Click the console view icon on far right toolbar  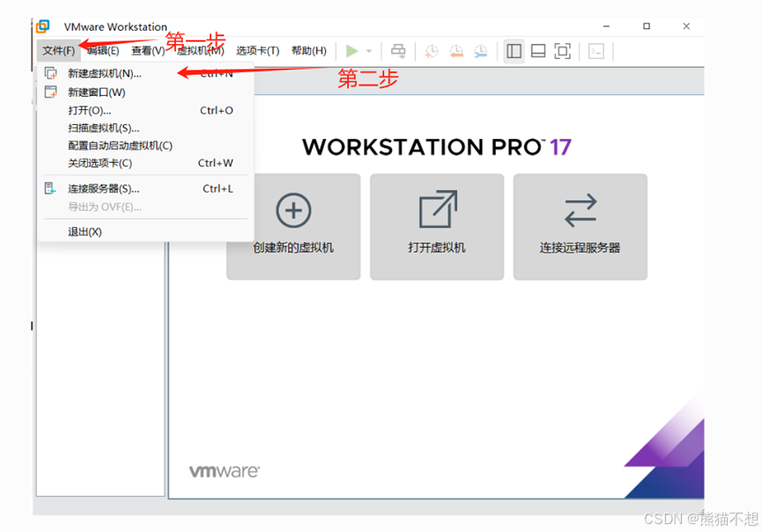pyautogui.click(x=596, y=51)
